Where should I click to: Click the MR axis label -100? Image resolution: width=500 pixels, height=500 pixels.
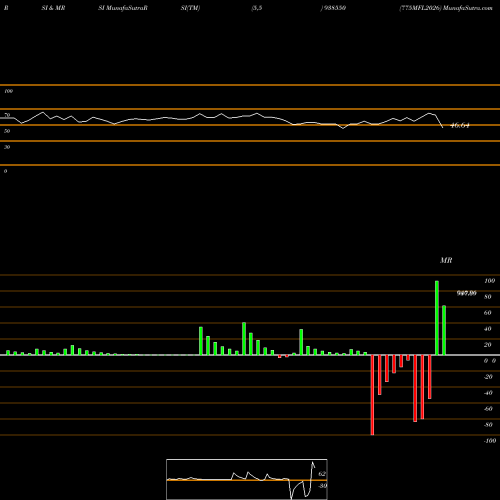coord(490,441)
